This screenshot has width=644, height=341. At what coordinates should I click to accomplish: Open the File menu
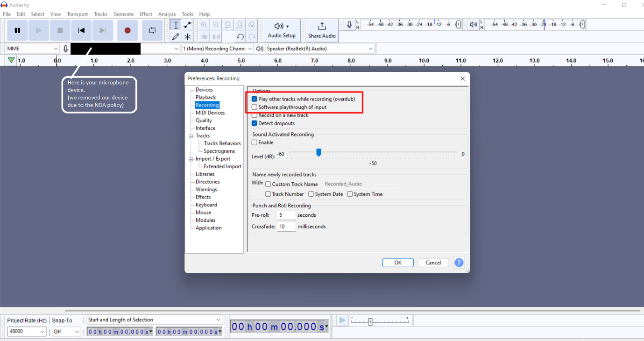coord(7,14)
